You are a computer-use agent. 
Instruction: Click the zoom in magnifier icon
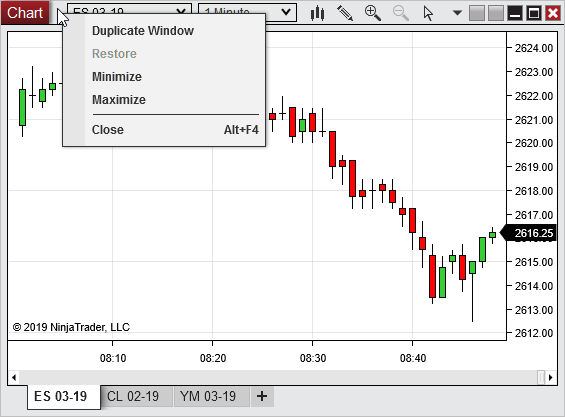click(373, 13)
